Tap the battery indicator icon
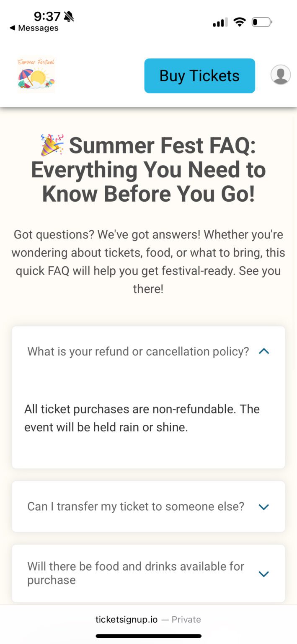This screenshot has width=297, height=644. [261, 22]
